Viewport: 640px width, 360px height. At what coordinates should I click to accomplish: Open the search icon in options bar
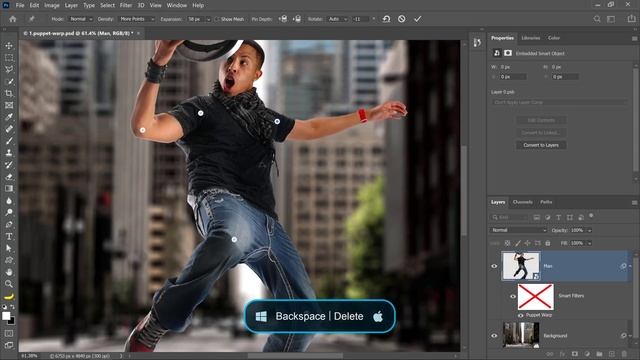click(597, 19)
